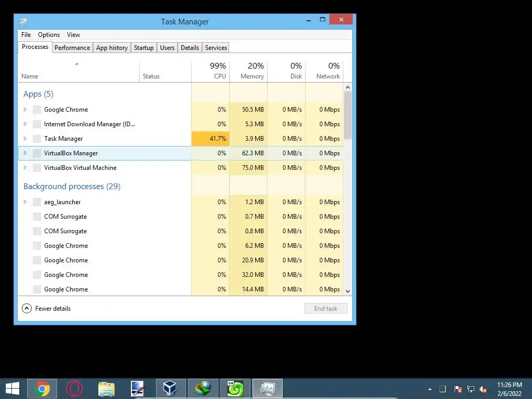
Task: Expand the VirtualBox Manager entry
Action: [25, 153]
